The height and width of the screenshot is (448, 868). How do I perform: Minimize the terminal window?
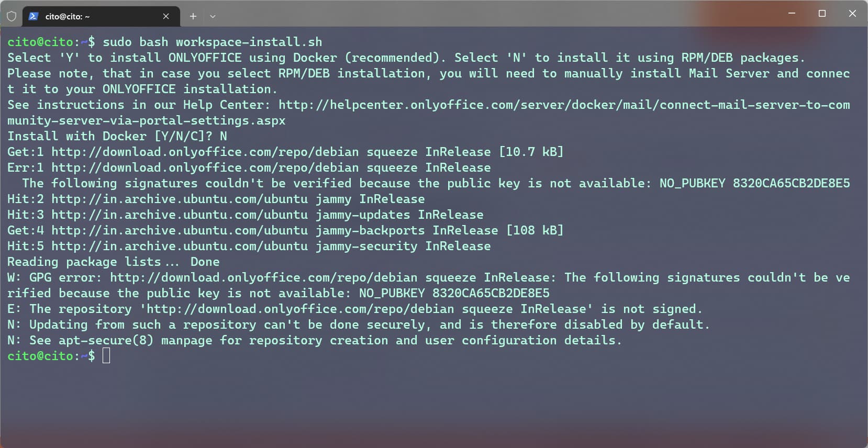(x=792, y=13)
